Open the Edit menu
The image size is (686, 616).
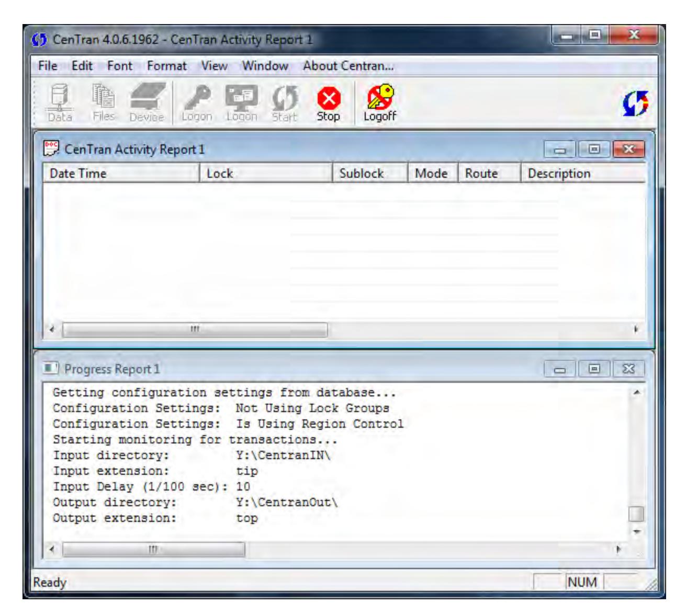(x=82, y=66)
